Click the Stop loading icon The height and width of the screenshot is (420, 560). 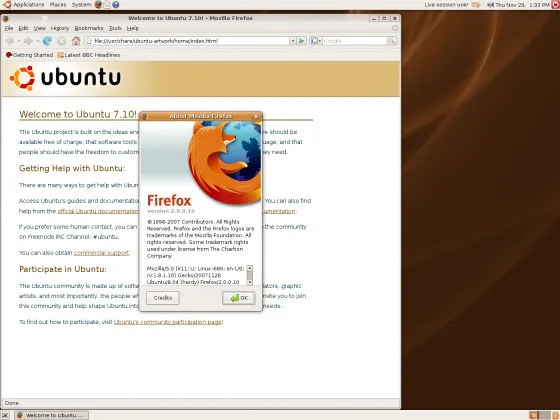(x=61, y=41)
